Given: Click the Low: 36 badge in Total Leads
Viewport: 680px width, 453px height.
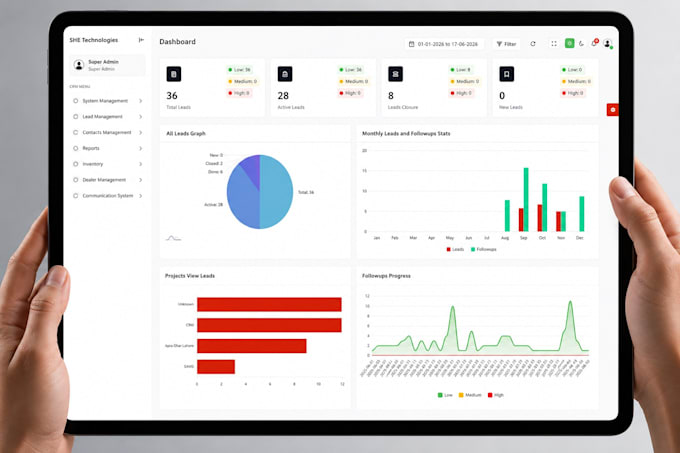Looking at the screenshot, I should pos(239,69).
